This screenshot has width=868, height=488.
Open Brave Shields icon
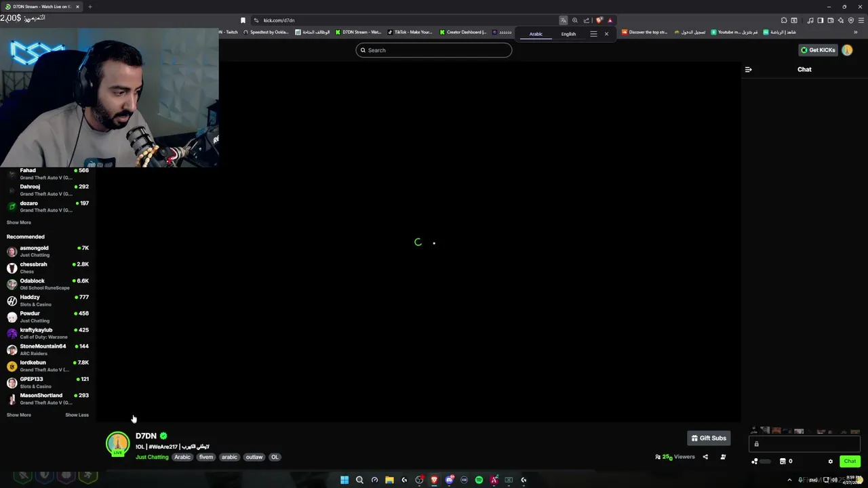599,20
